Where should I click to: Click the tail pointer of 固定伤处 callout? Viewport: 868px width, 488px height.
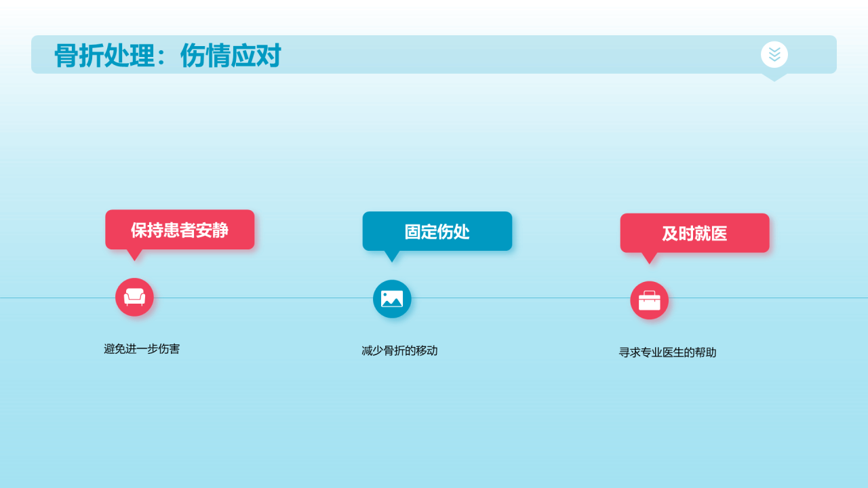tap(392, 256)
